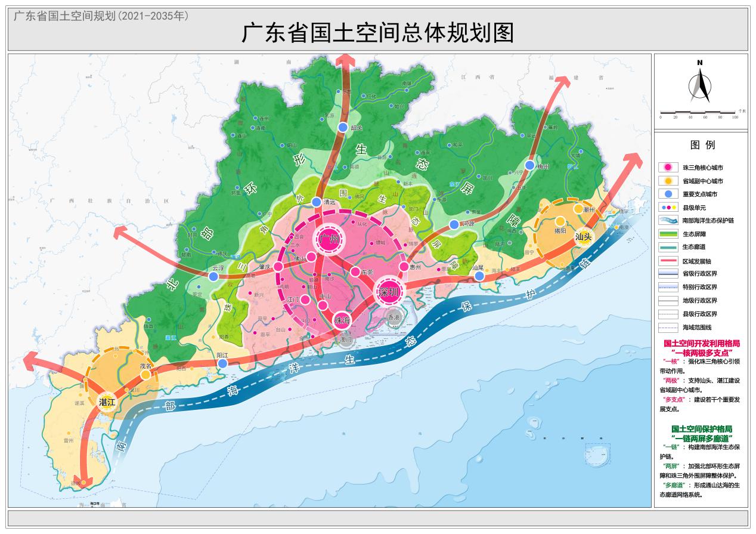Click the blue 阳江 pivot city dot
Image resolution: width=756 pixels, height=534 pixels.
point(222,363)
